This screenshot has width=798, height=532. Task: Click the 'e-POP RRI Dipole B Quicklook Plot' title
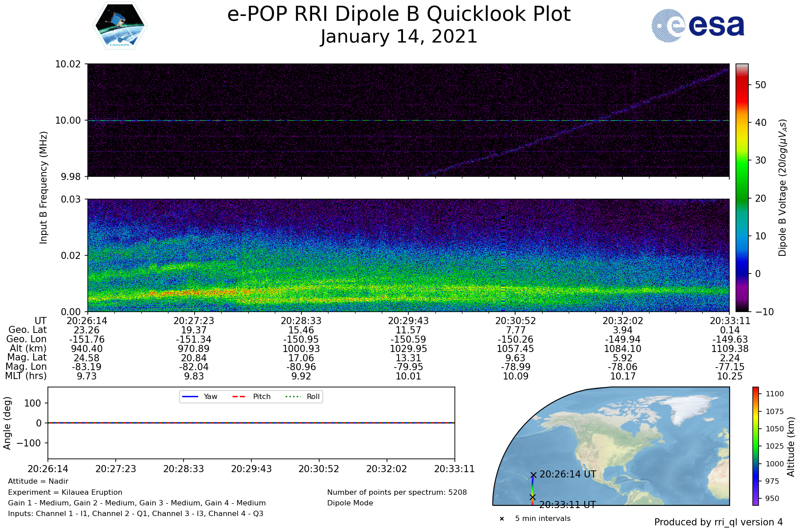399,14
